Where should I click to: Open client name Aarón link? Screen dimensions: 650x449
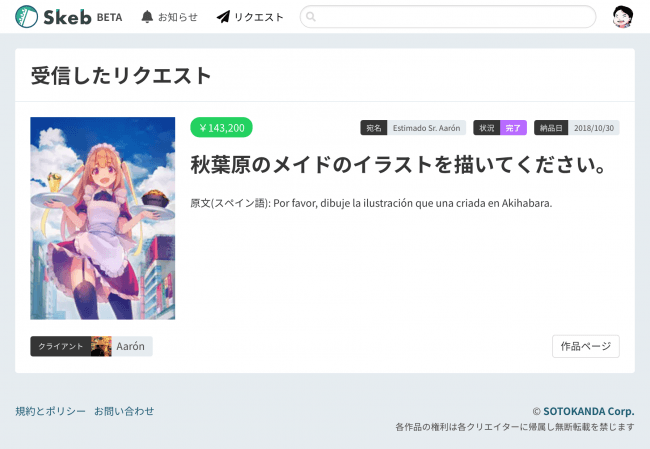(x=130, y=346)
